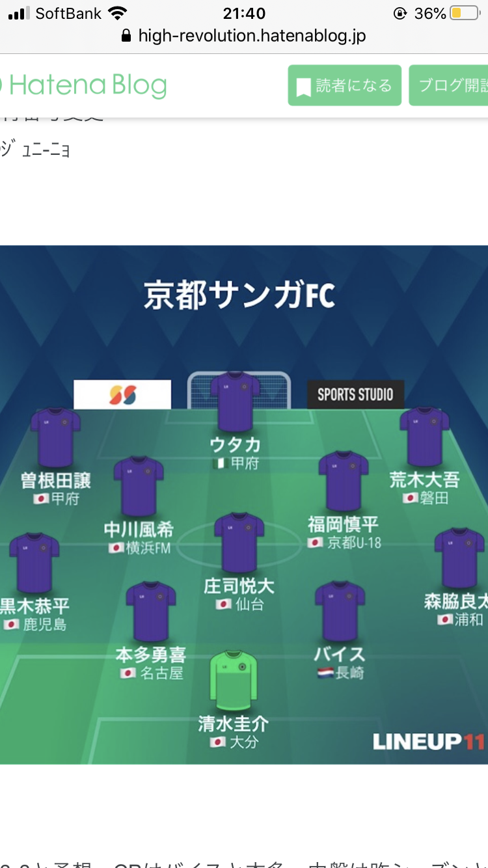Tap the cellular signal bars icon

(20, 13)
